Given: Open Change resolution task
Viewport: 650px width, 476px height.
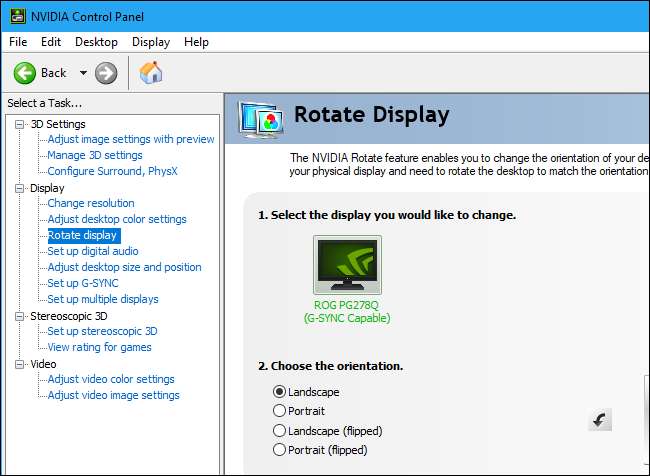Looking at the screenshot, I should tap(90, 203).
